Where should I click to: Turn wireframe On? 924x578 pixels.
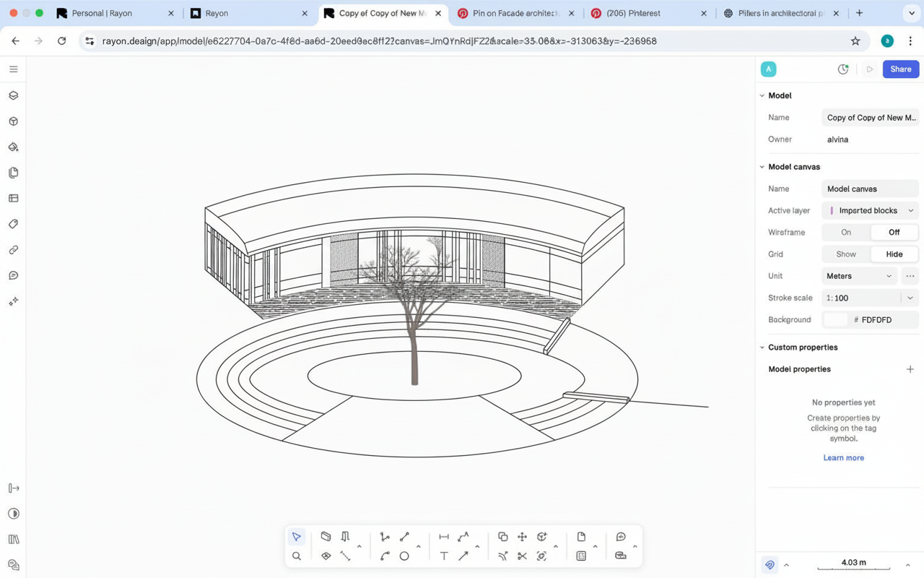(x=846, y=233)
